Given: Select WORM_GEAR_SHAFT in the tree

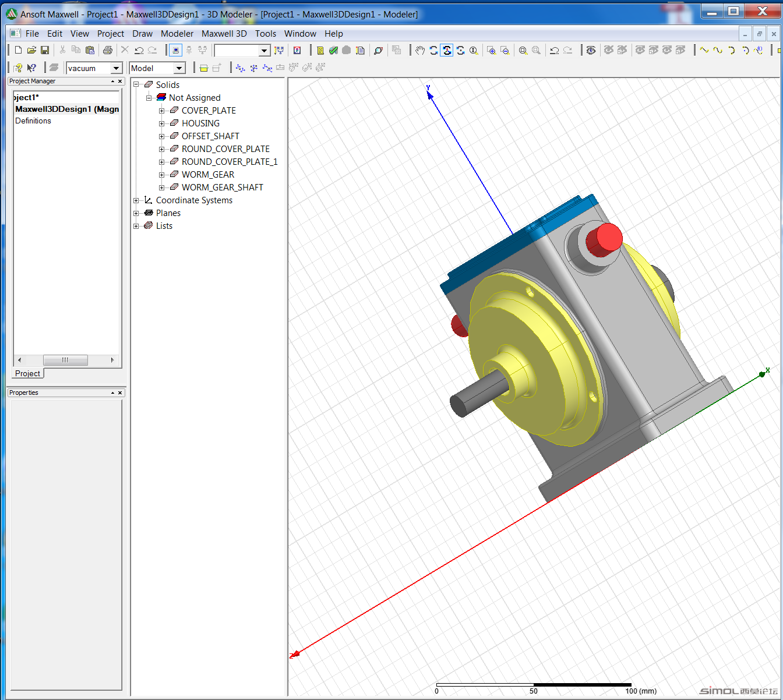Looking at the screenshot, I should click(x=223, y=188).
